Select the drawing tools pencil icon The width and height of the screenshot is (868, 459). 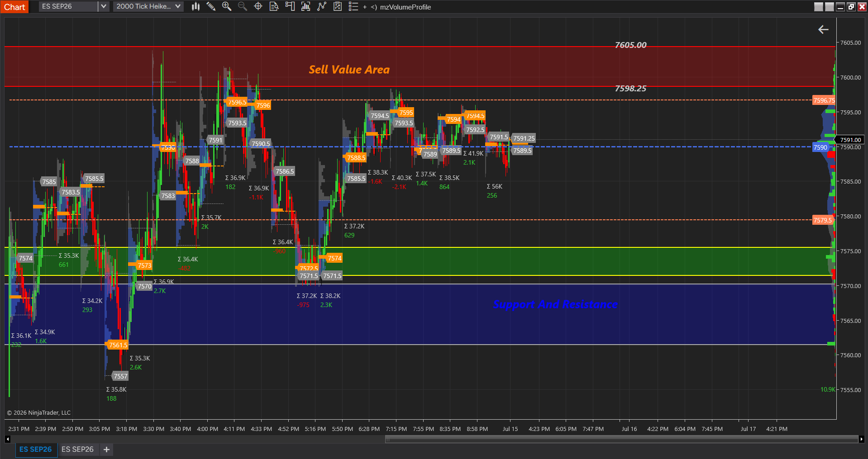click(x=211, y=6)
